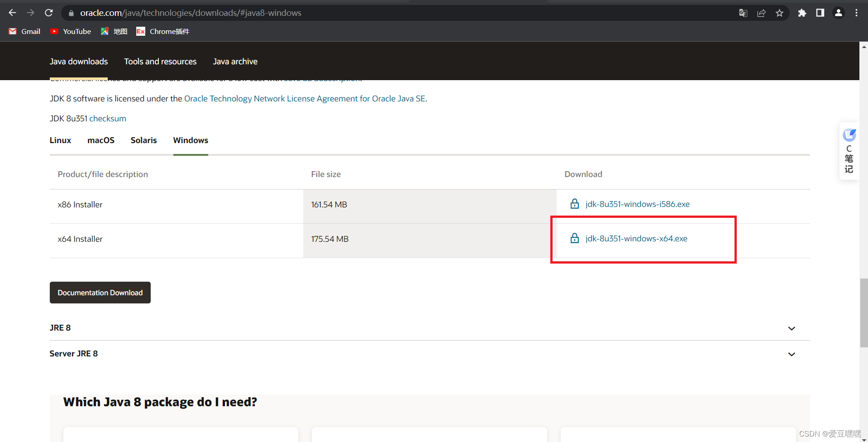Image resolution: width=868 pixels, height=442 pixels.
Task: Switch to the Linux tab
Action: pos(60,140)
